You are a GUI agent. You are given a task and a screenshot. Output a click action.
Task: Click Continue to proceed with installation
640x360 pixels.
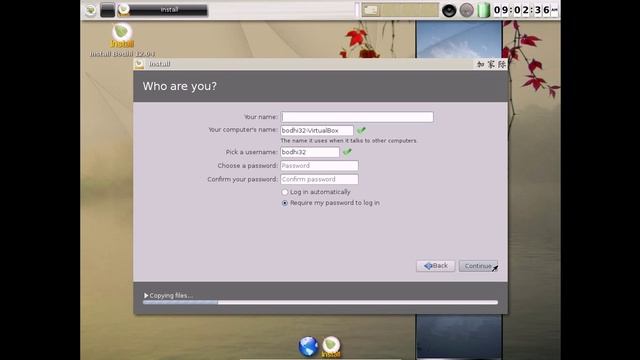[x=478, y=266]
